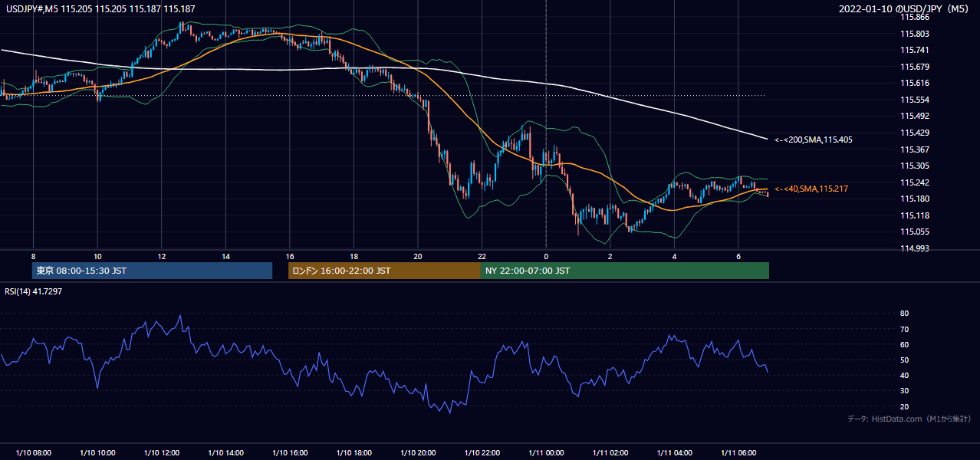
Task: Click the 1/11 02:00 bottom time label
Action: click(x=610, y=453)
